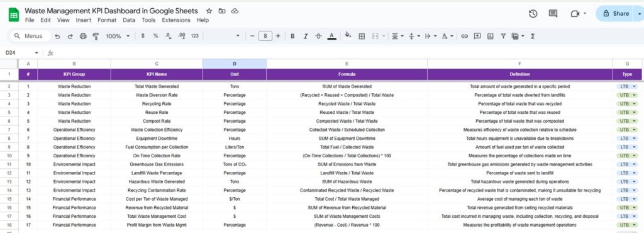Open text rotation dropdown
Screen dimensions: 644x233
pyautogui.click(x=447, y=36)
